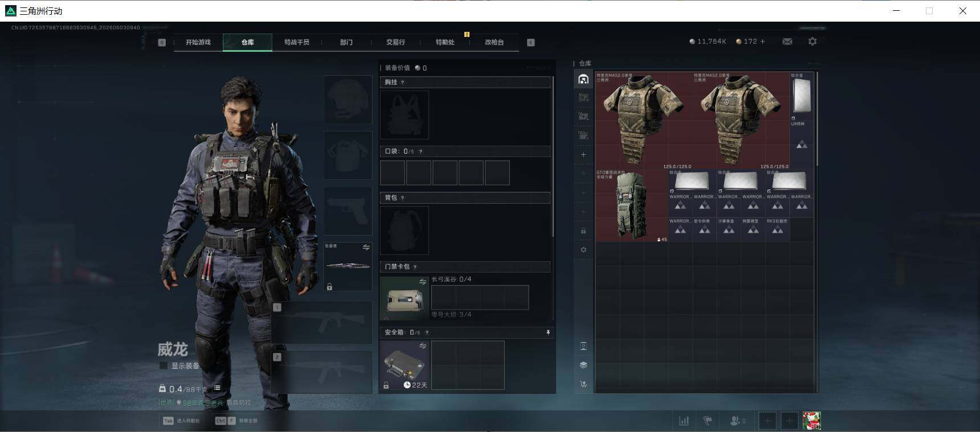The width and height of the screenshot is (980, 432).
Task: Switch to the 改枪台 tab
Action: 494,42
